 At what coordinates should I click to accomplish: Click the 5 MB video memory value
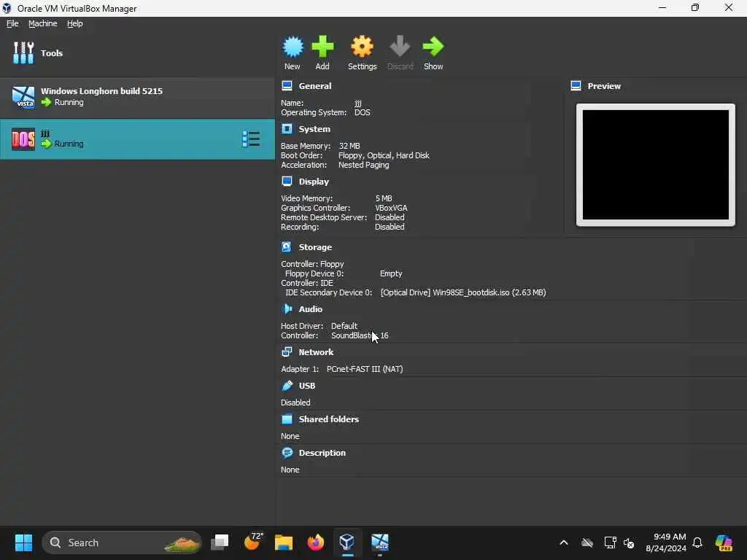pos(384,198)
